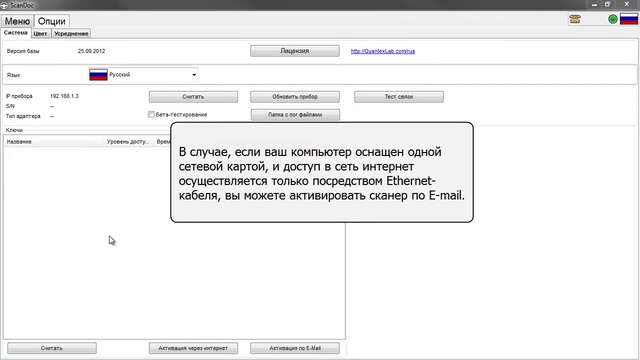
Task: Restore down the ScanDoc window
Action: (607, 4)
